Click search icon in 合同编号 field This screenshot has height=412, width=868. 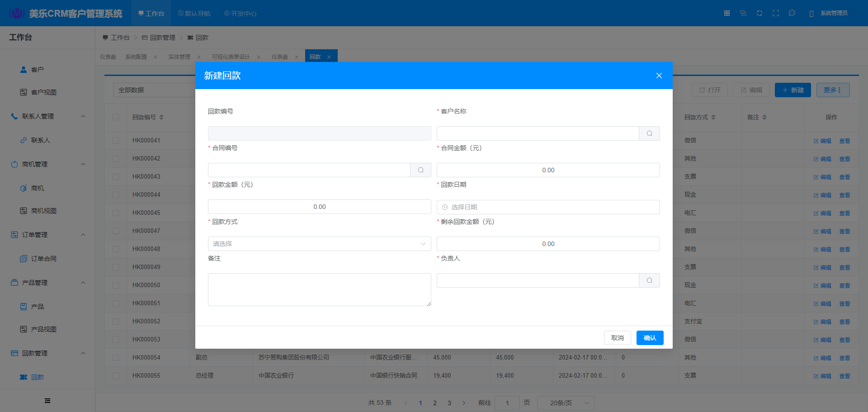420,170
